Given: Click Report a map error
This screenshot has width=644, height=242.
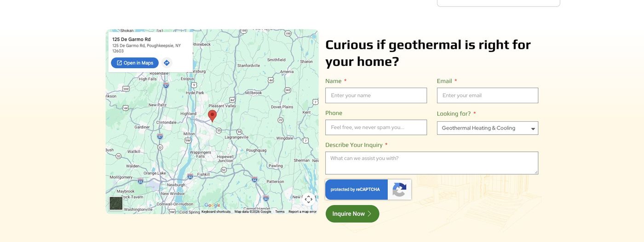Looking at the screenshot, I should coord(302,212).
